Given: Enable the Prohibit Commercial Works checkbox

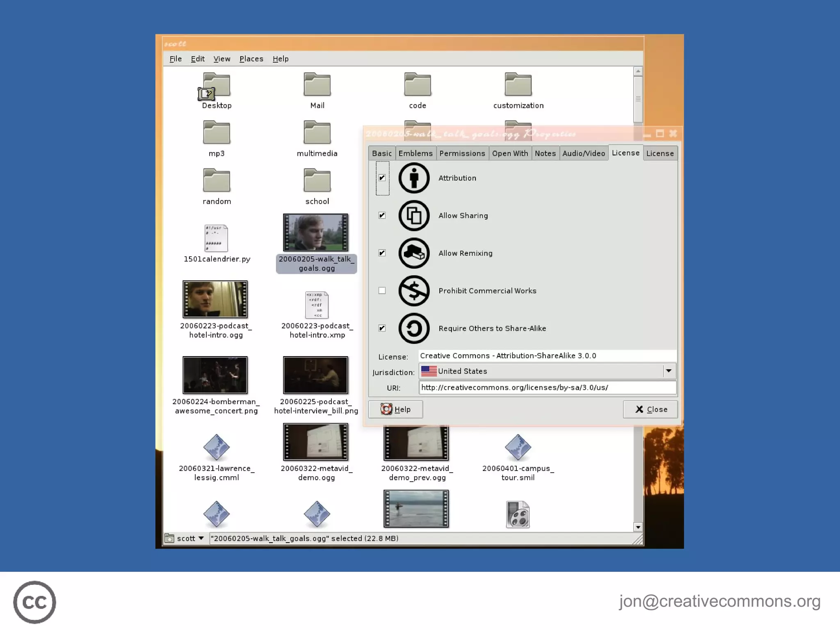Looking at the screenshot, I should click(x=382, y=291).
